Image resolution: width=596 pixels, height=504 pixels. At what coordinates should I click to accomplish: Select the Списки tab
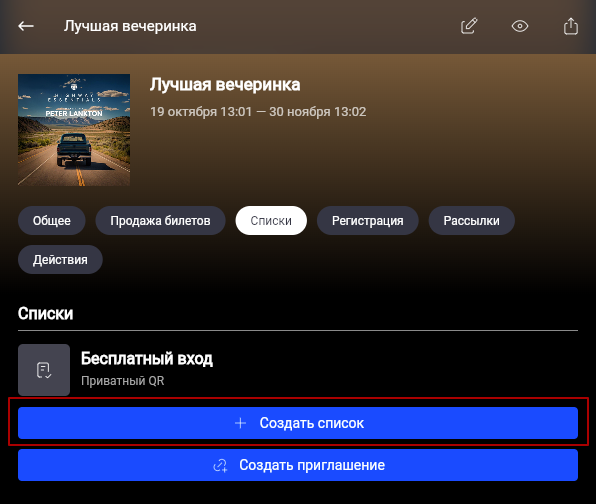click(x=271, y=220)
